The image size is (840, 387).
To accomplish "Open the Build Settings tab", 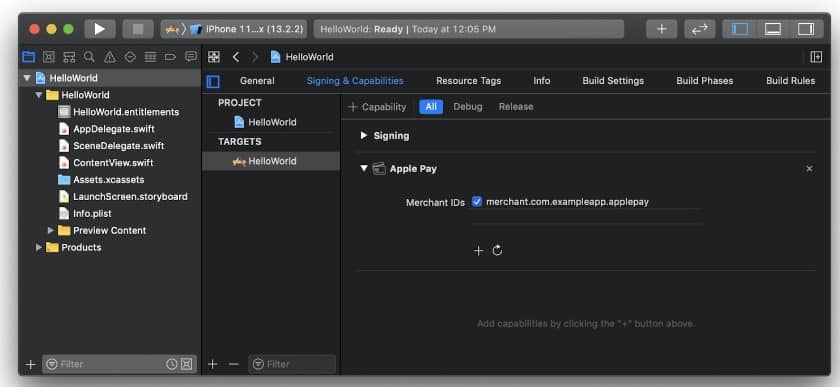I will 613,81.
